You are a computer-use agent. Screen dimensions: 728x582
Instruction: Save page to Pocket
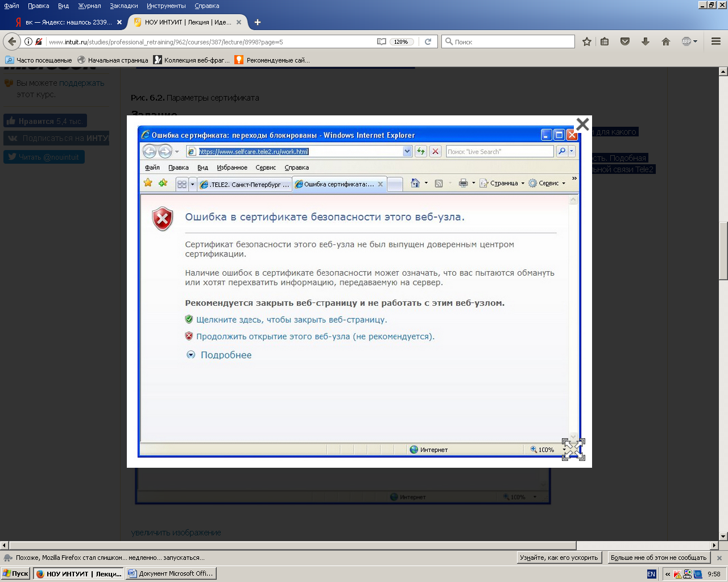pos(625,41)
